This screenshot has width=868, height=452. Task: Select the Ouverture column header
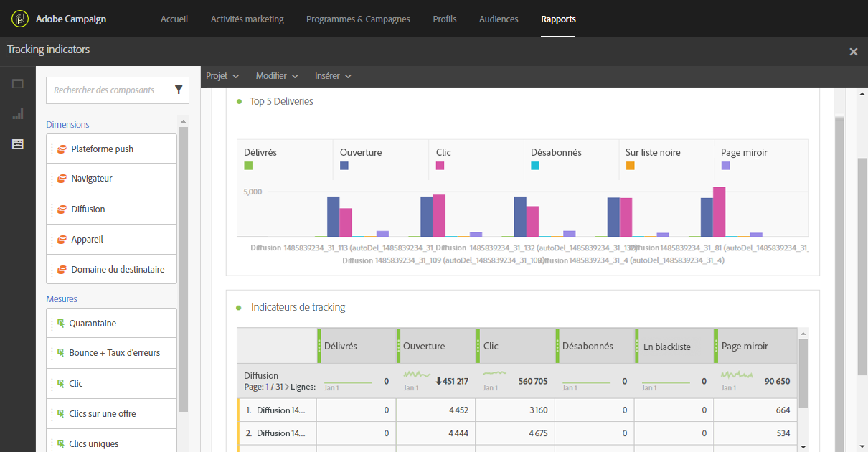pyautogui.click(x=436, y=346)
